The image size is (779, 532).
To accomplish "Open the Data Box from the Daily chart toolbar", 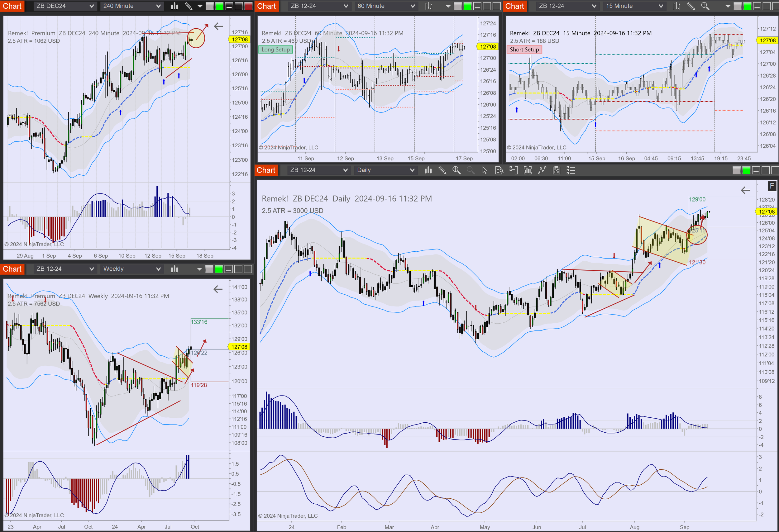I will point(499,170).
